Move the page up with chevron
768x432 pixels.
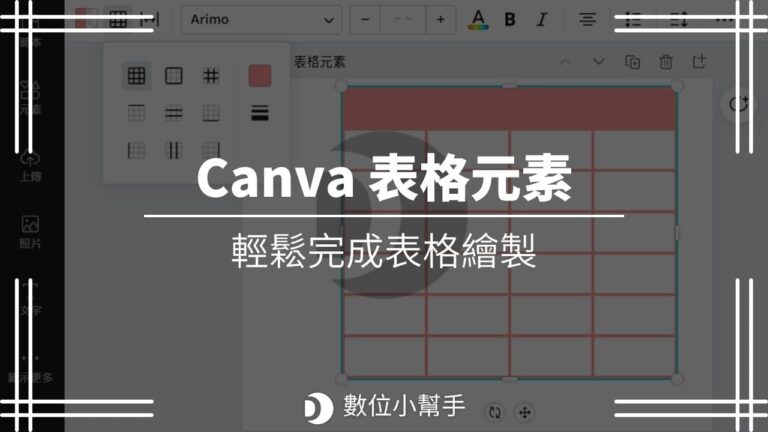pos(565,62)
